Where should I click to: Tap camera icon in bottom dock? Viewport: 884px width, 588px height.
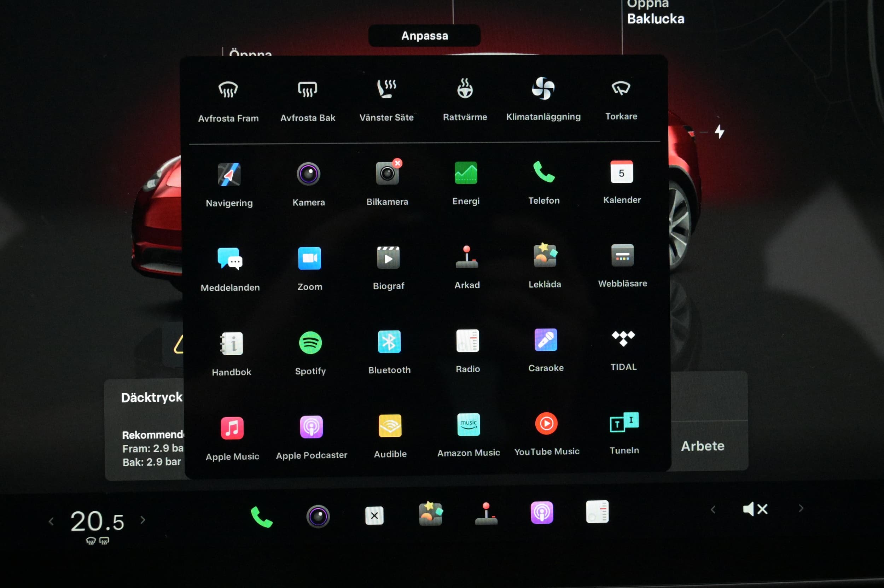pyautogui.click(x=318, y=516)
